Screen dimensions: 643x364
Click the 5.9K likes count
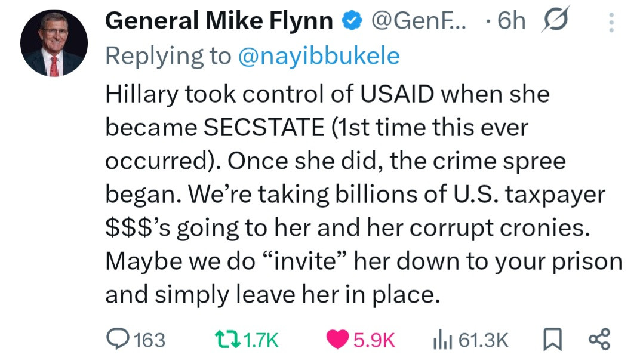pyautogui.click(x=374, y=340)
